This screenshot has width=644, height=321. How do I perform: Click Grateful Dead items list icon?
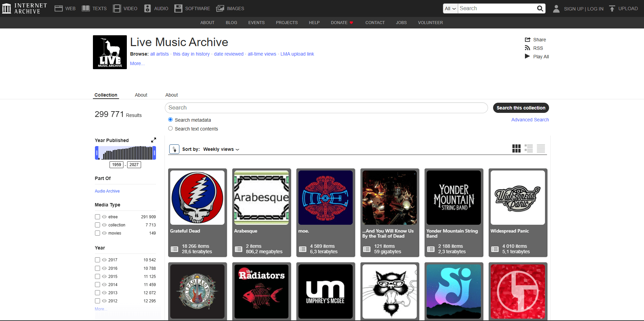click(x=175, y=249)
